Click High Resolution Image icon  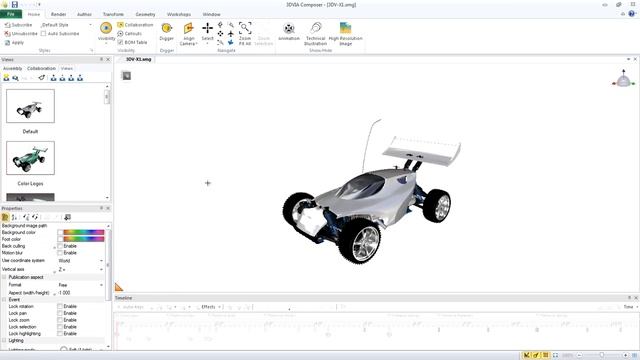(x=345, y=28)
